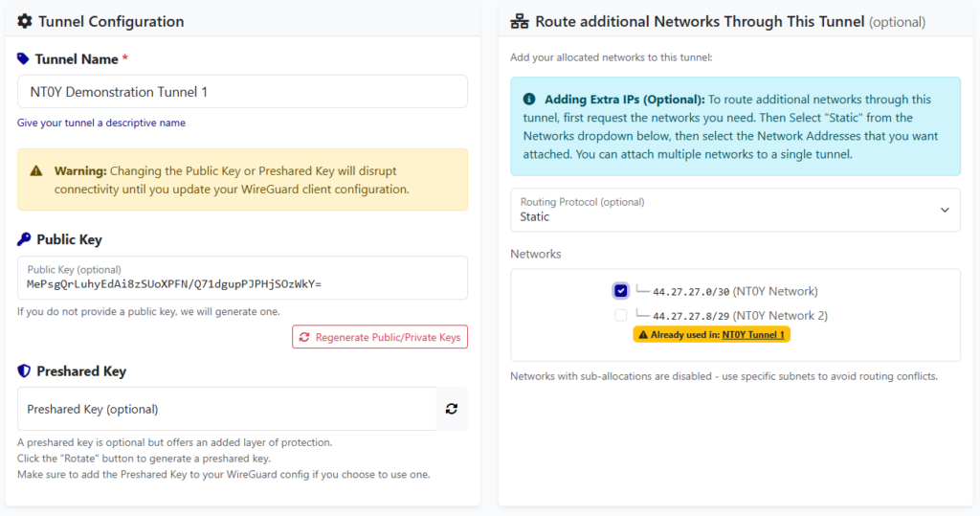Click the tag icon next to Tunnel Name
Viewport: 980px width, 516px height.
23,59
